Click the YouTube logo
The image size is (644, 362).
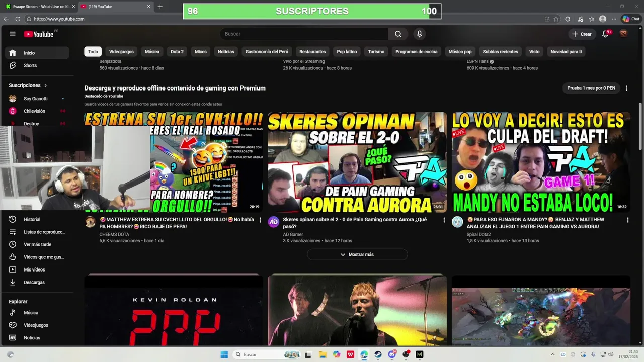(39, 34)
